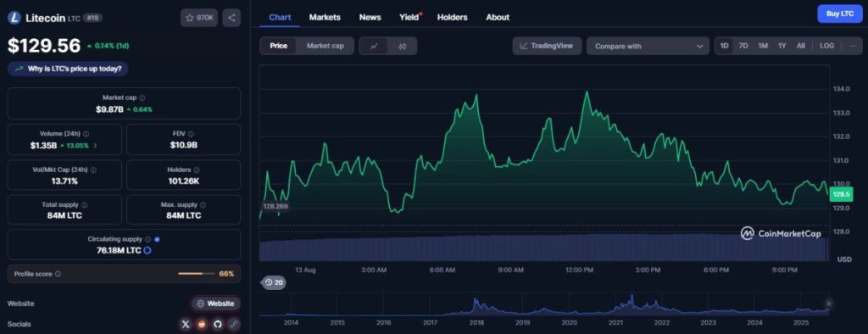Expand Volume (24h) details chevron
This screenshot has width=868, height=334.
[95, 146]
